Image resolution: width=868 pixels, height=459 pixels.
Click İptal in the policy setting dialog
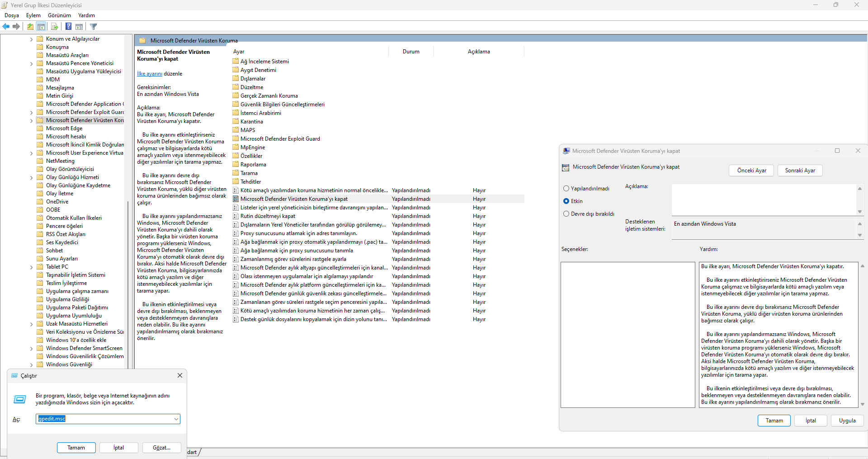tap(811, 421)
